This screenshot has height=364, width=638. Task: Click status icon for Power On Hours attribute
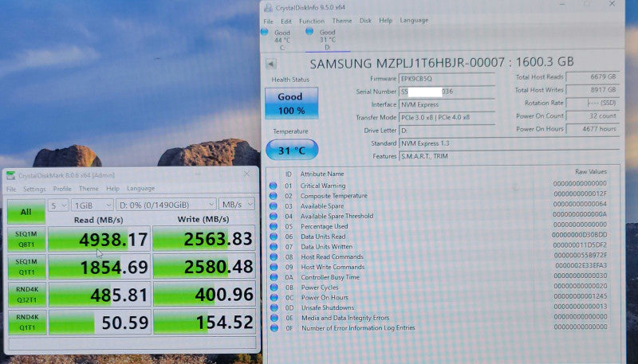(274, 297)
